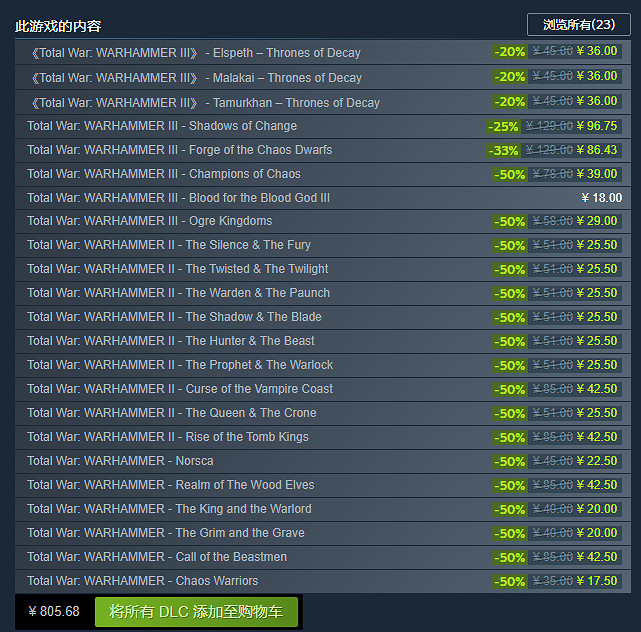The width and height of the screenshot is (641, 632).
Task: Select The Prophet & The Warlock
Action: point(180,365)
